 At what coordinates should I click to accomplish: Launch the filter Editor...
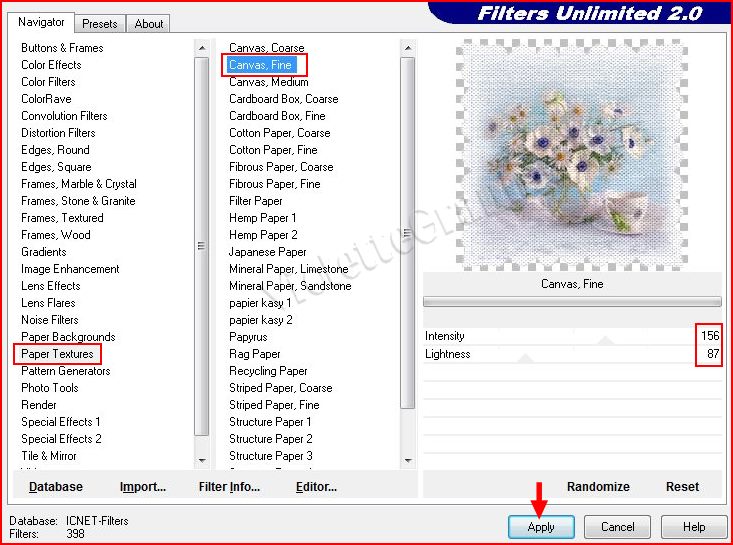(316, 487)
